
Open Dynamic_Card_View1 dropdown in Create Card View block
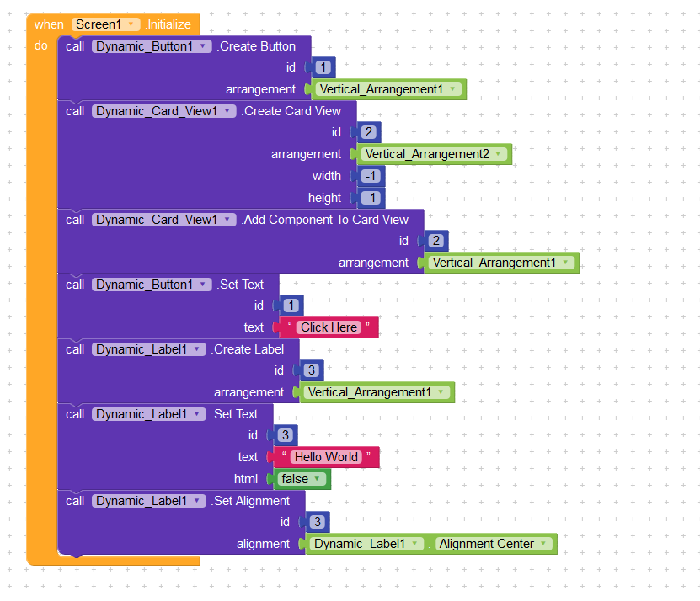[x=230, y=111]
